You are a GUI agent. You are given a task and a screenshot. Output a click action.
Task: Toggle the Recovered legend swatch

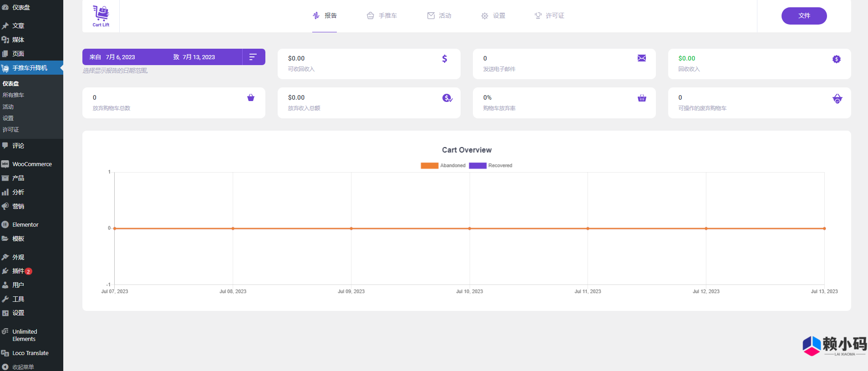[x=477, y=166]
